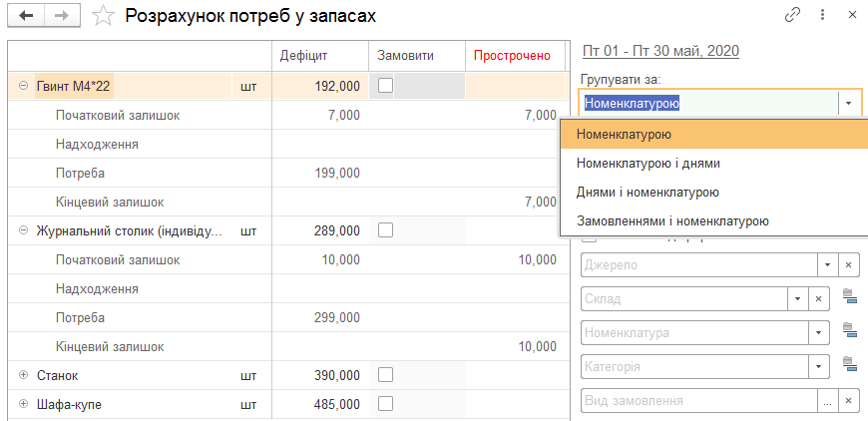Image resolution: width=868 pixels, height=421 pixels.
Task: Choose Днями і номенклатурою option
Action: 714,192
